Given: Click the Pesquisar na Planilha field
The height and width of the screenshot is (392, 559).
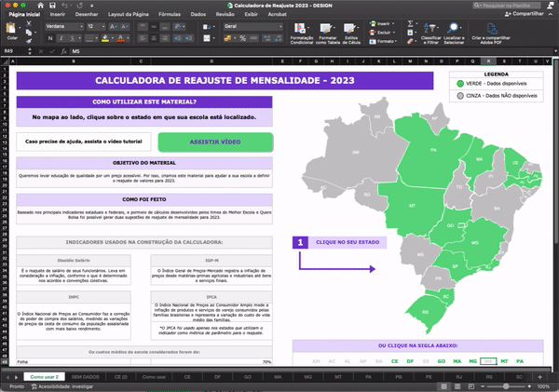Looking at the screenshot, I should tap(507, 6).
